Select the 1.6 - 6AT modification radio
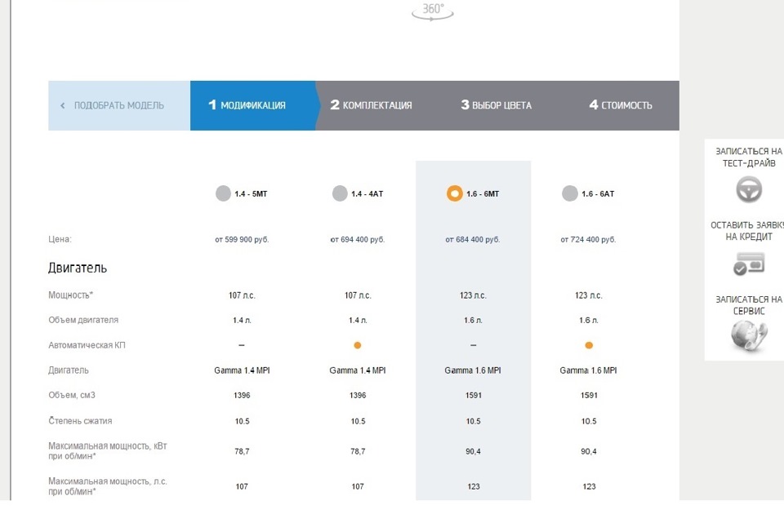784x532 pixels. pos(569,193)
